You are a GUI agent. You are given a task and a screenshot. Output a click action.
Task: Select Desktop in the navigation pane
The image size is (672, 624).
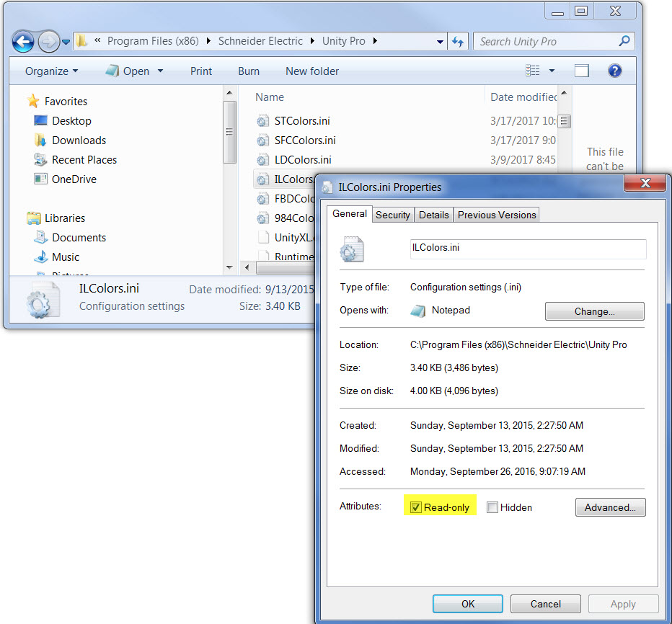71,121
